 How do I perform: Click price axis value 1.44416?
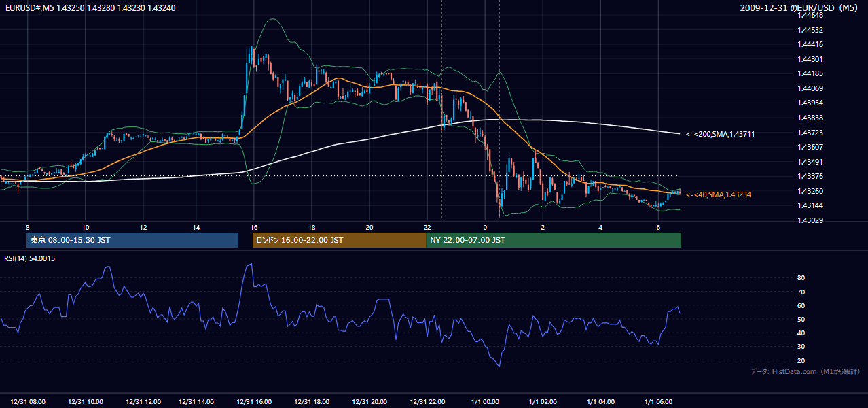pos(810,44)
